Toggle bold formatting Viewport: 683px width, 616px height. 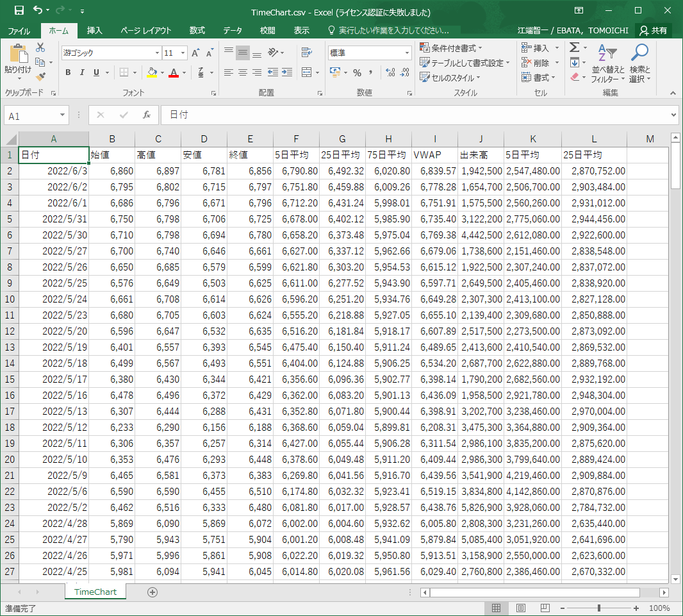[68, 72]
